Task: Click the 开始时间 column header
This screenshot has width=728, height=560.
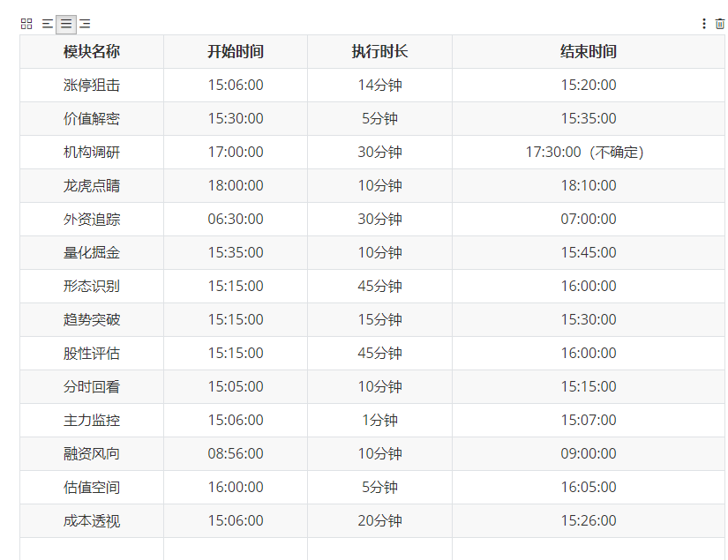Action: pyautogui.click(x=236, y=52)
